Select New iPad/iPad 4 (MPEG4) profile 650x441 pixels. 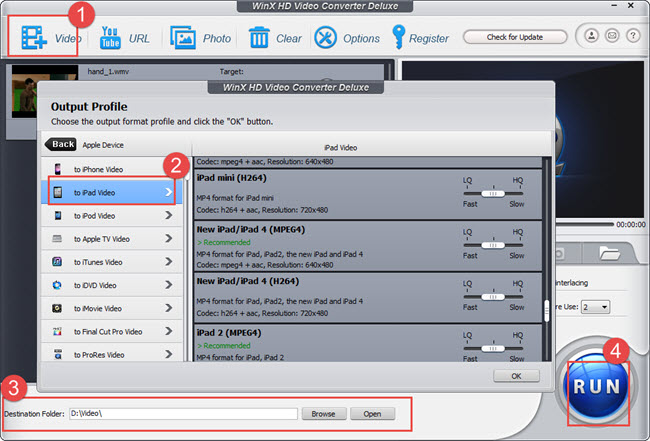368,246
